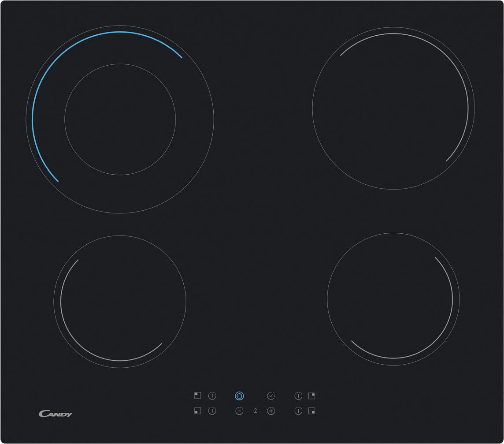Tap the top-right zone power button
Image resolution: width=504 pixels, height=444 pixels.
point(298,396)
